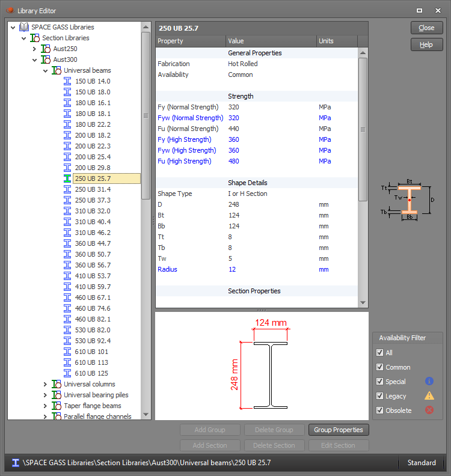Click the I-beam icon beside 310 UB 32.0
Image resolution: width=451 pixels, height=476 pixels.
click(67, 211)
